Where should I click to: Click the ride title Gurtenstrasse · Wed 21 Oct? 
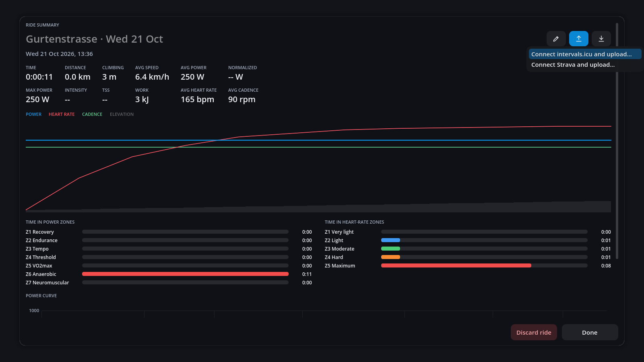click(x=94, y=39)
